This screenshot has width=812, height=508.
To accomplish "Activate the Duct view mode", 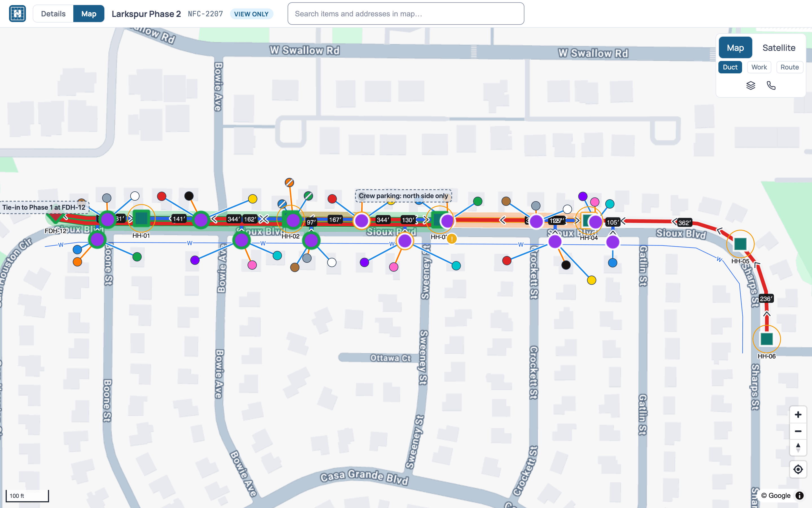I will click(730, 67).
